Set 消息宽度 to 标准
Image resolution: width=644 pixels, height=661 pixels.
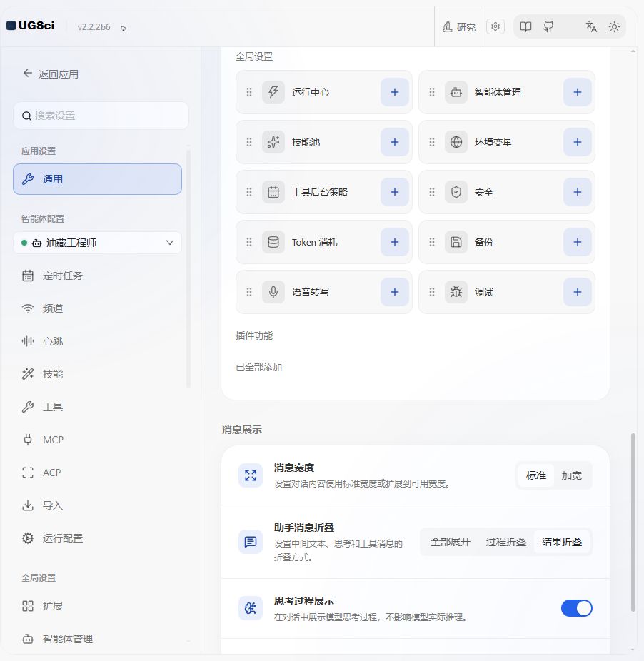point(536,475)
